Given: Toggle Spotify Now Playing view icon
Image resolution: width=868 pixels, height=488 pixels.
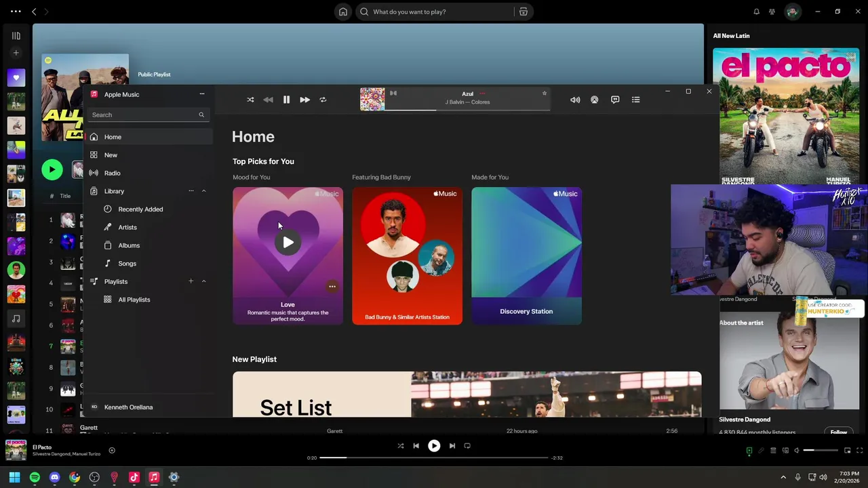Looking at the screenshot, I should [x=749, y=451].
